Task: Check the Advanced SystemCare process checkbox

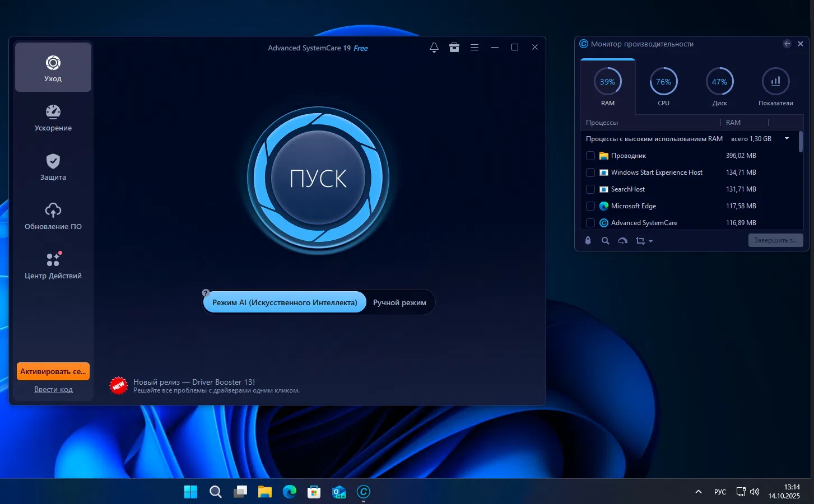Action: coord(590,223)
